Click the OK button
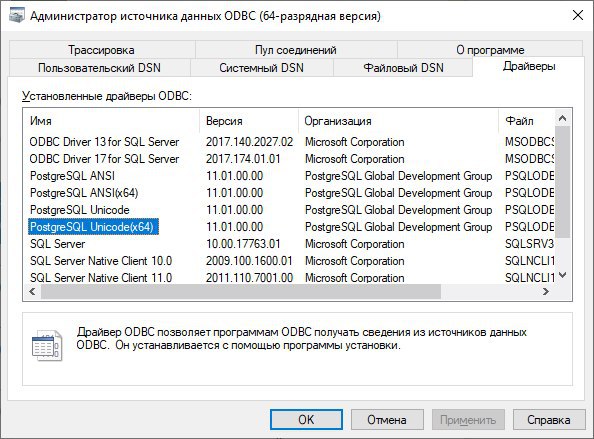 (306, 420)
